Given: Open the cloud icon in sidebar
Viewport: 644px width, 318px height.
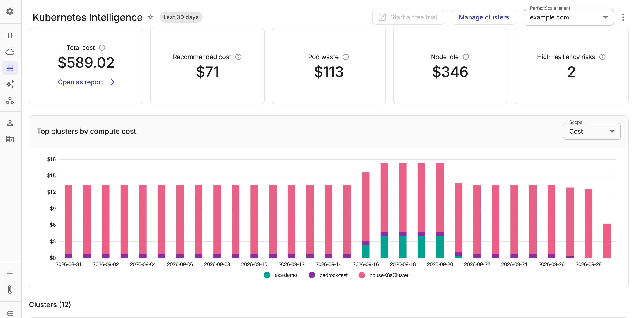Looking at the screenshot, I should (10, 52).
